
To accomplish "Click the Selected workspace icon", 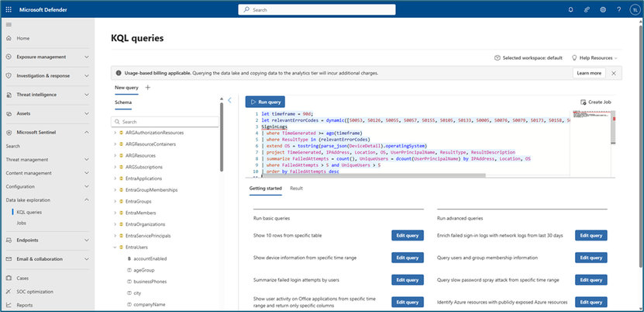I will coord(497,58).
